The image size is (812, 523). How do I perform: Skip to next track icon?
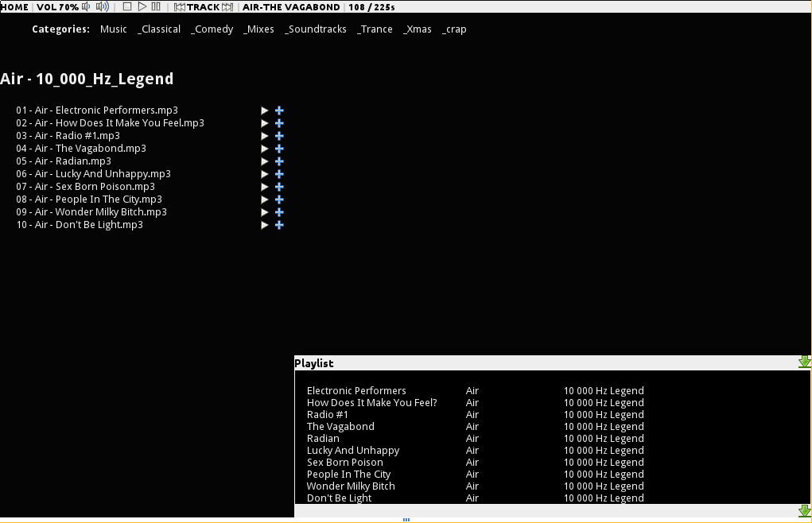tap(227, 7)
